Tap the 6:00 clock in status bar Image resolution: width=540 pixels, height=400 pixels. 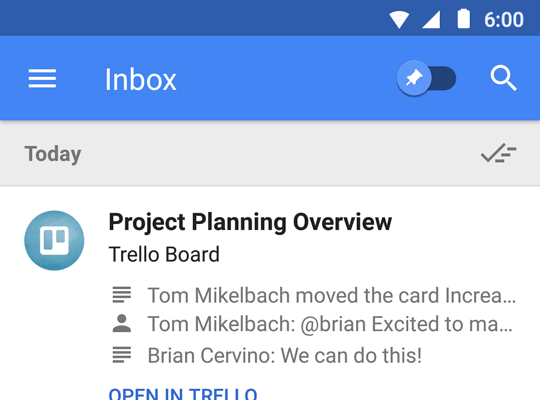[x=504, y=20]
